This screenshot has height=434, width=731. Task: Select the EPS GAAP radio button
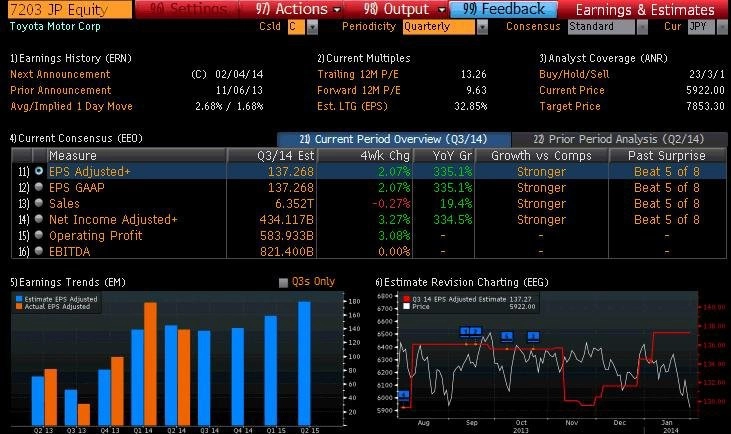point(39,187)
